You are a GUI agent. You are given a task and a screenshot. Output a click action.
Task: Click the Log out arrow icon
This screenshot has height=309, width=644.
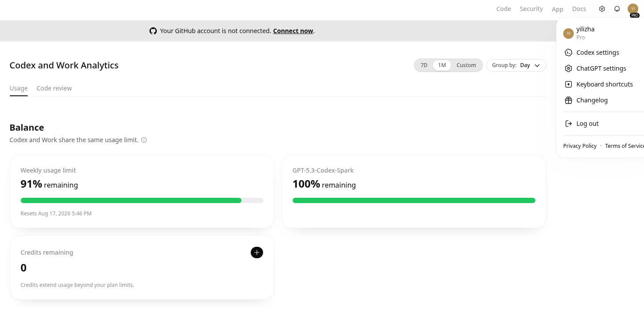[569, 124]
